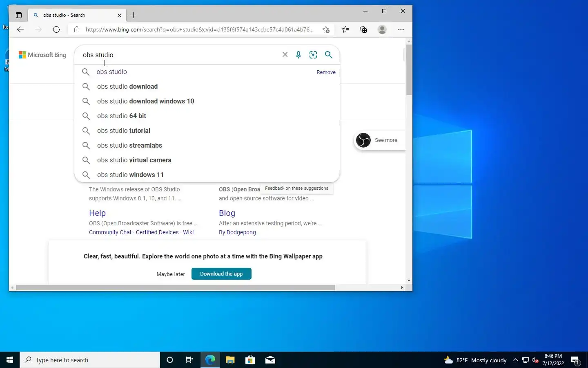Image resolution: width=588 pixels, height=368 pixels.
Task: Click the vertical scrollbar thumb
Action: 409,70
